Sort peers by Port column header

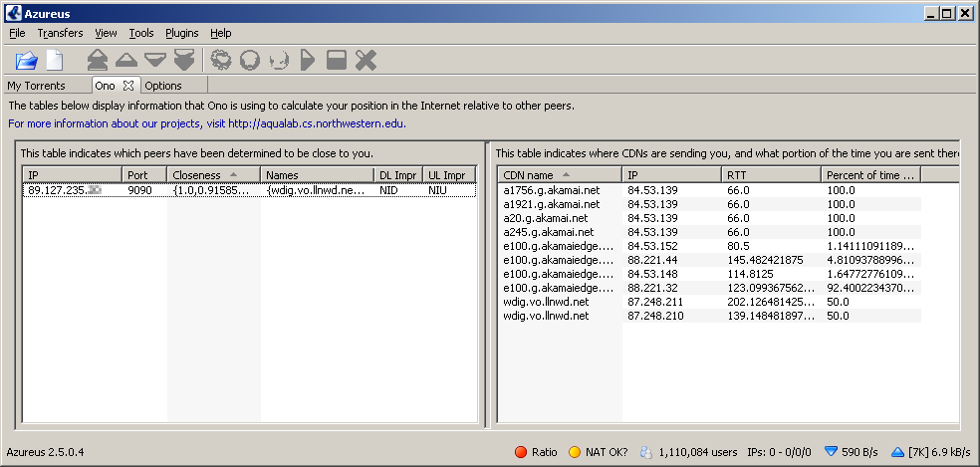pyautogui.click(x=144, y=175)
